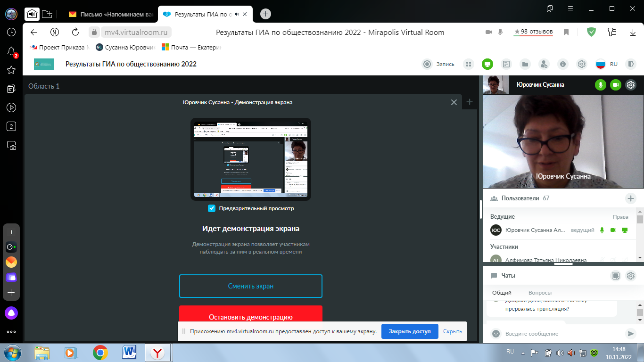Viewport: 644px width, 362px height.
Task: Send chat message with arrow icon
Action: (630, 334)
